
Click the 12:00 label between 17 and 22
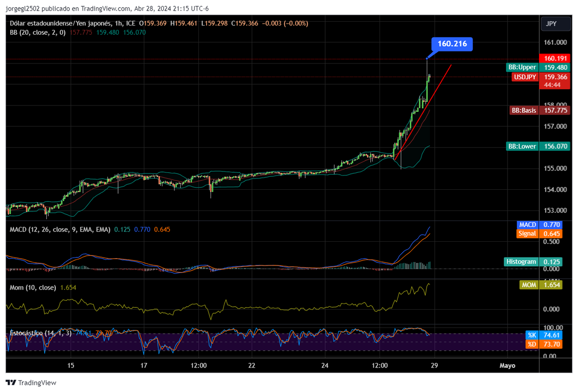(x=199, y=366)
